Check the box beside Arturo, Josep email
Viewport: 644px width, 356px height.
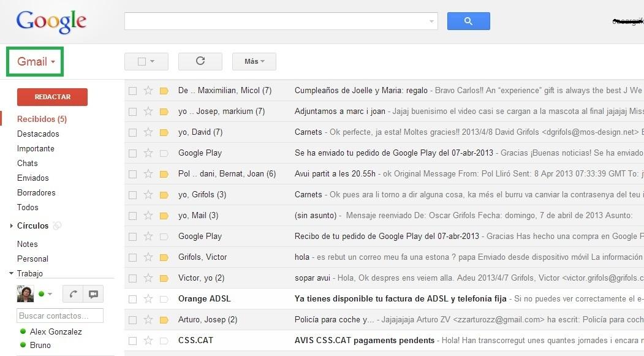[132, 320]
